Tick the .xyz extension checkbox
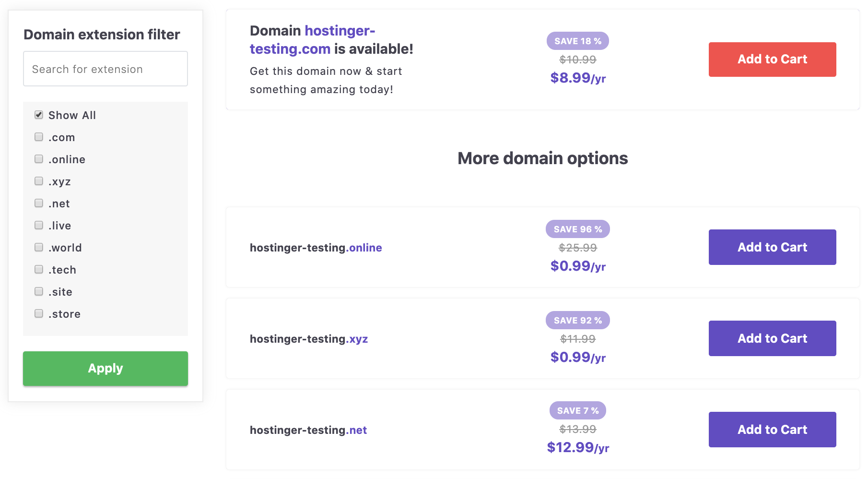 pos(39,181)
